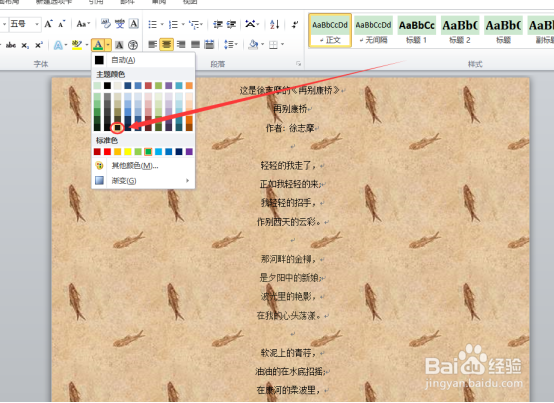Toggle Justify paragraph alignment

click(195, 45)
